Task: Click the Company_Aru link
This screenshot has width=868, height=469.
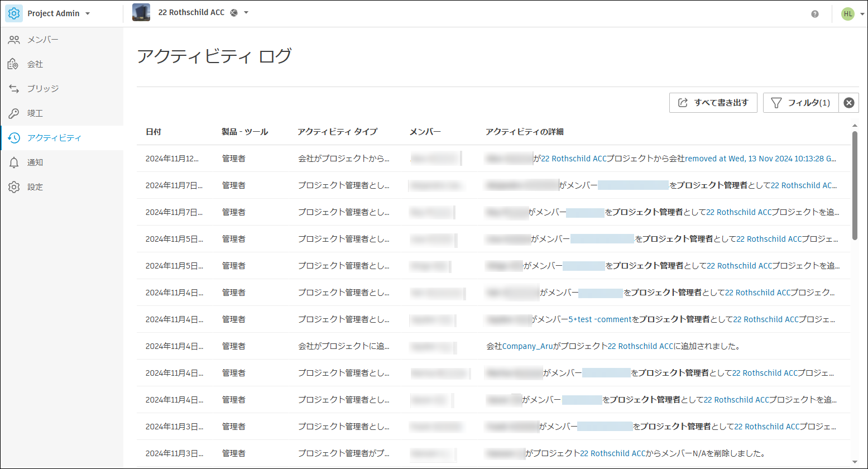Action: click(527, 346)
